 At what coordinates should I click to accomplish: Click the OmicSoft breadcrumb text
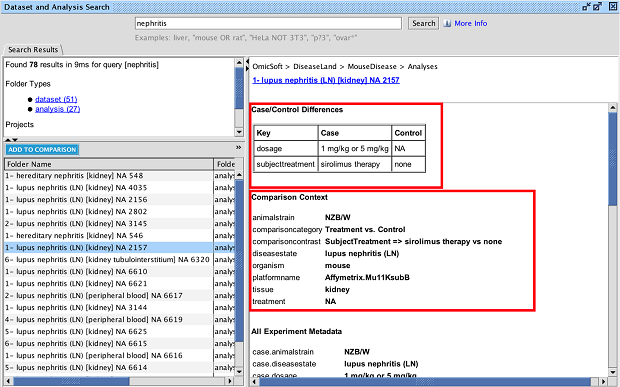click(x=267, y=66)
